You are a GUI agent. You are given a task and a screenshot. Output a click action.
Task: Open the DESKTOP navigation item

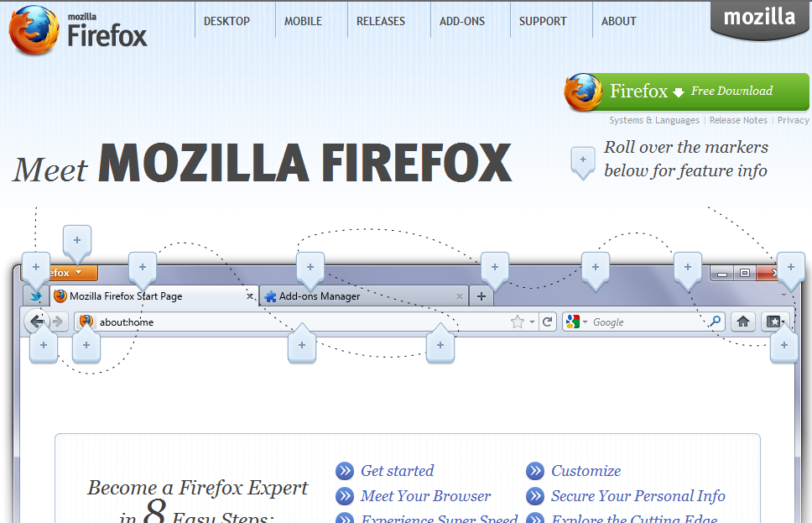point(226,21)
